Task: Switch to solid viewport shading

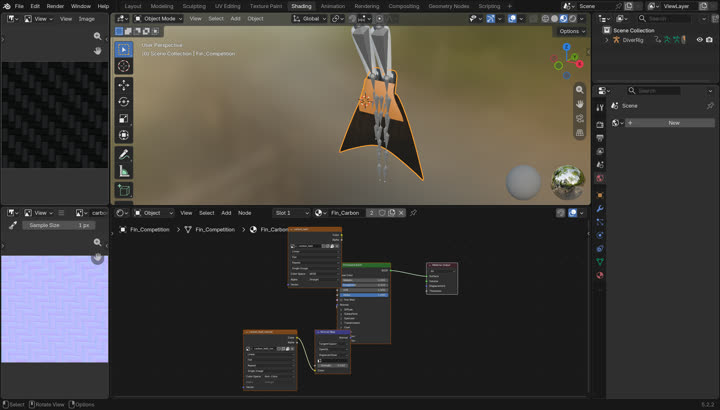Action: pyautogui.click(x=554, y=19)
